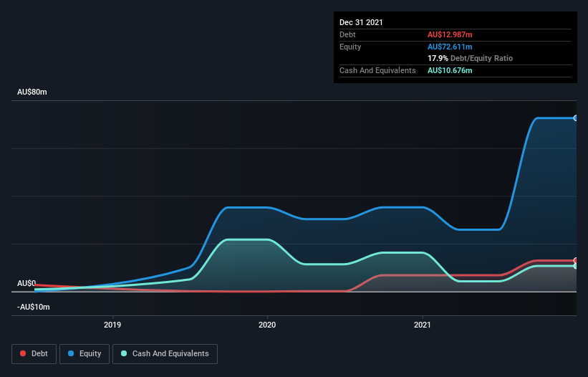Click Cash And Equivalents label in tooltip

(377, 70)
